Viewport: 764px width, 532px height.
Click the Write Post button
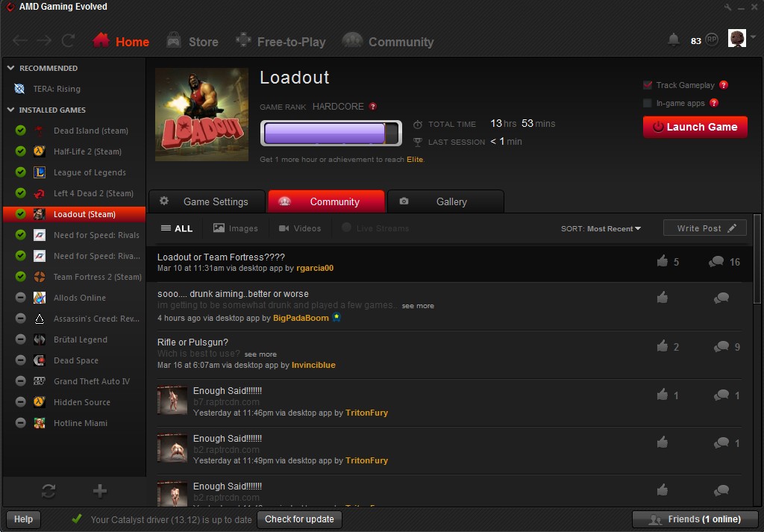[x=704, y=228]
